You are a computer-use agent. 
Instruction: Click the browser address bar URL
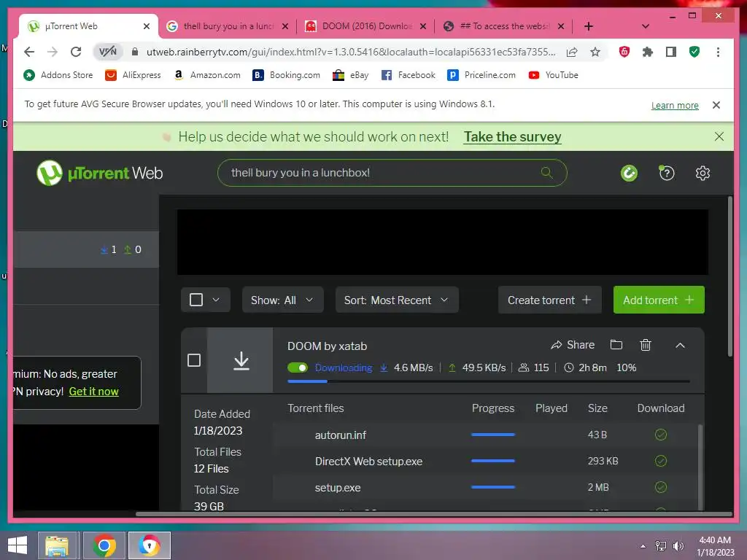point(351,52)
